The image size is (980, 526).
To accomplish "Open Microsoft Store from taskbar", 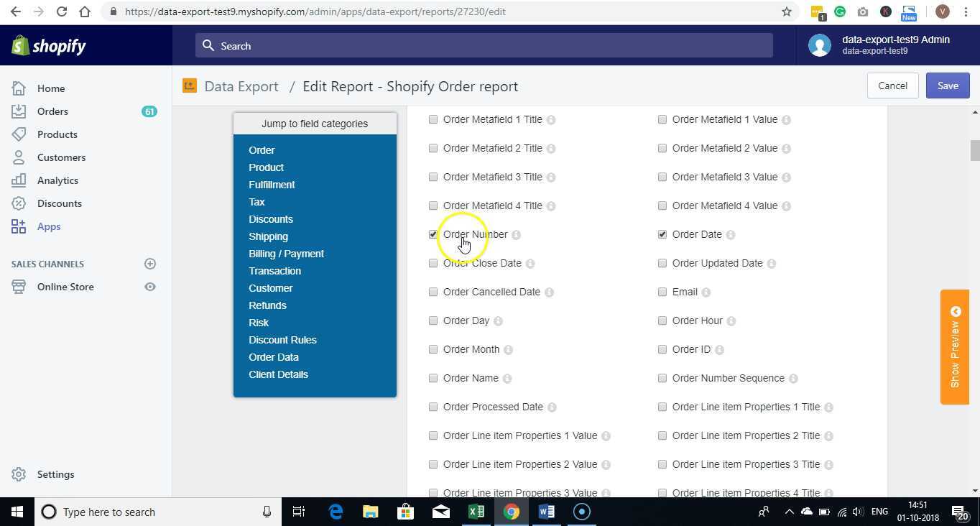I will pos(405,512).
